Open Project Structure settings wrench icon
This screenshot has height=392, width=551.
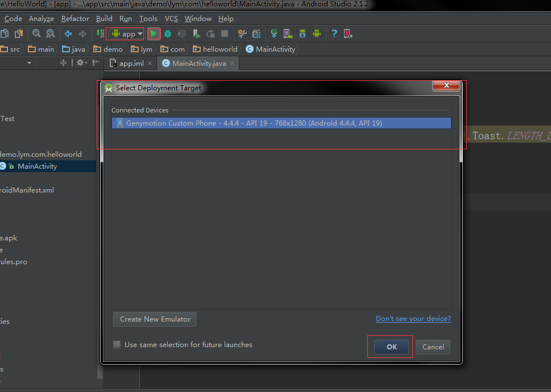(242, 34)
